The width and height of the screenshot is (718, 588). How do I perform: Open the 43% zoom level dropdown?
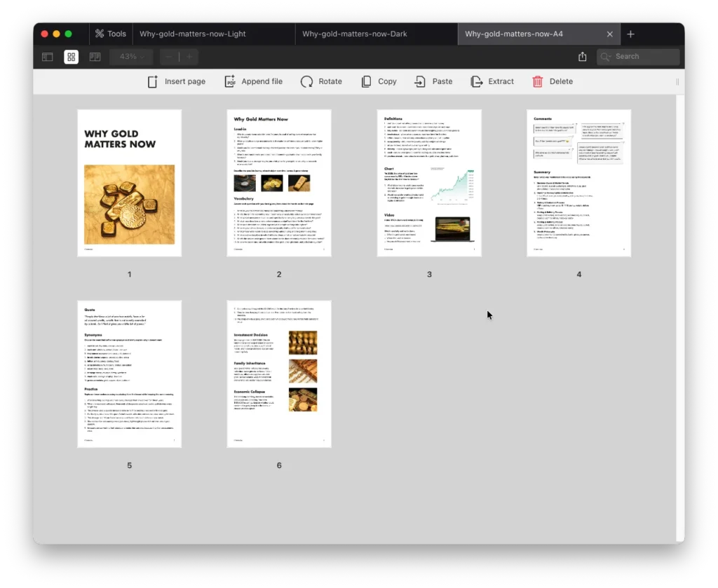(132, 57)
